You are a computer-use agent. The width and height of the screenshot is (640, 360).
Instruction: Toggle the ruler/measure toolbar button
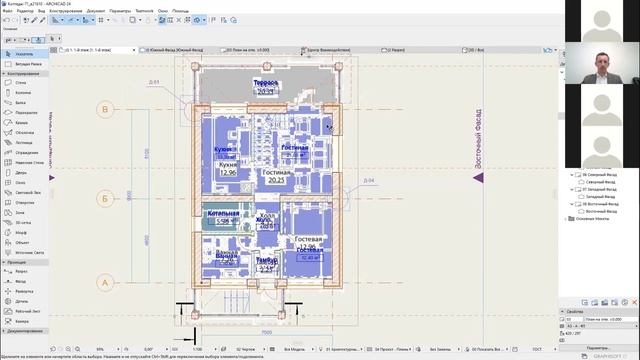point(86,20)
